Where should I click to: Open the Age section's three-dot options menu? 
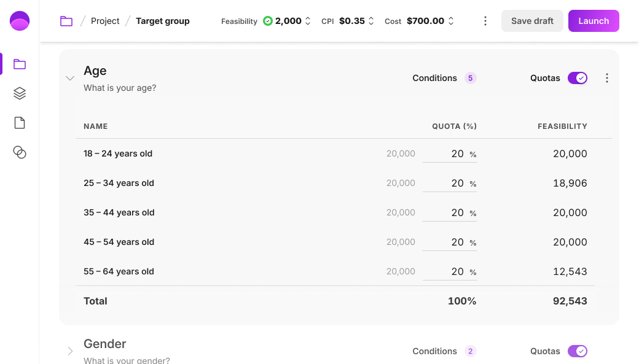click(606, 78)
